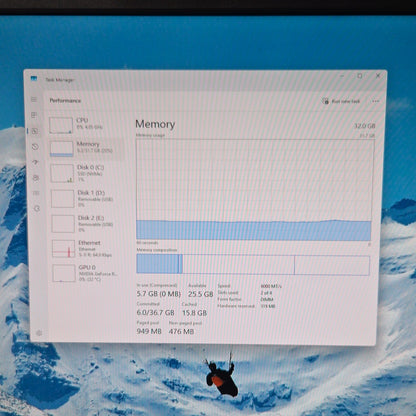Open the three-dot more options menu

pyautogui.click(x=376, y=101)
